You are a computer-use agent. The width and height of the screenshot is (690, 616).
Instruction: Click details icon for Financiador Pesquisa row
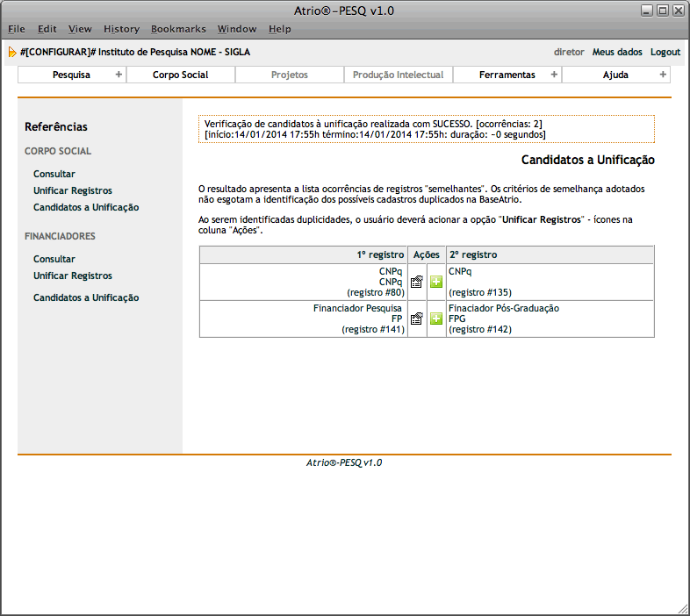[x=417, y=319]
